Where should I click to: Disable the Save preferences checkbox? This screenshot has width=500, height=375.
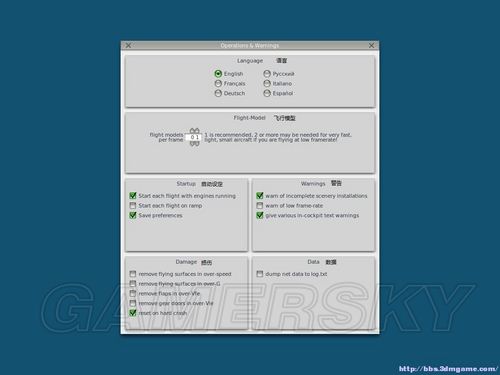[133, 215]
